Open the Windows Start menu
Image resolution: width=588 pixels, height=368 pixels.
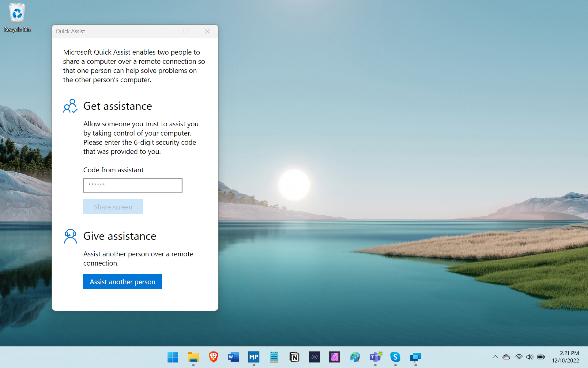point(173,357)
